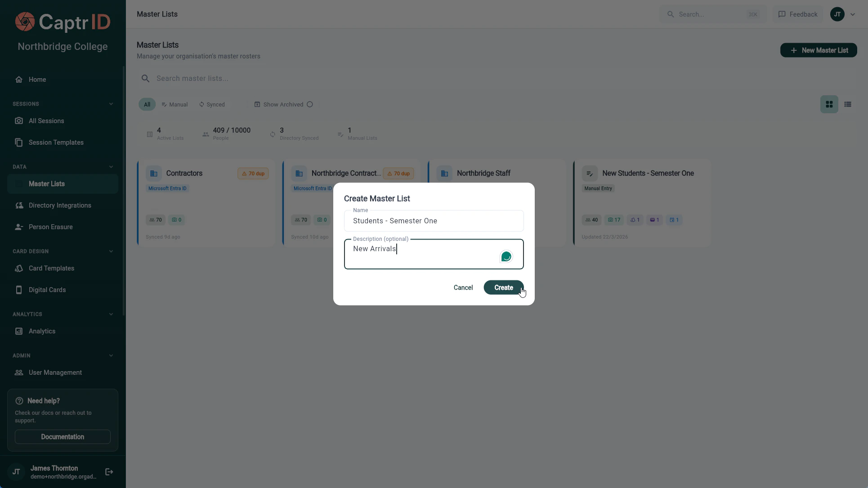The height and width of the screenshot is (488, 868).
Task: Open the Analytics dashboard
Action: 42,331
